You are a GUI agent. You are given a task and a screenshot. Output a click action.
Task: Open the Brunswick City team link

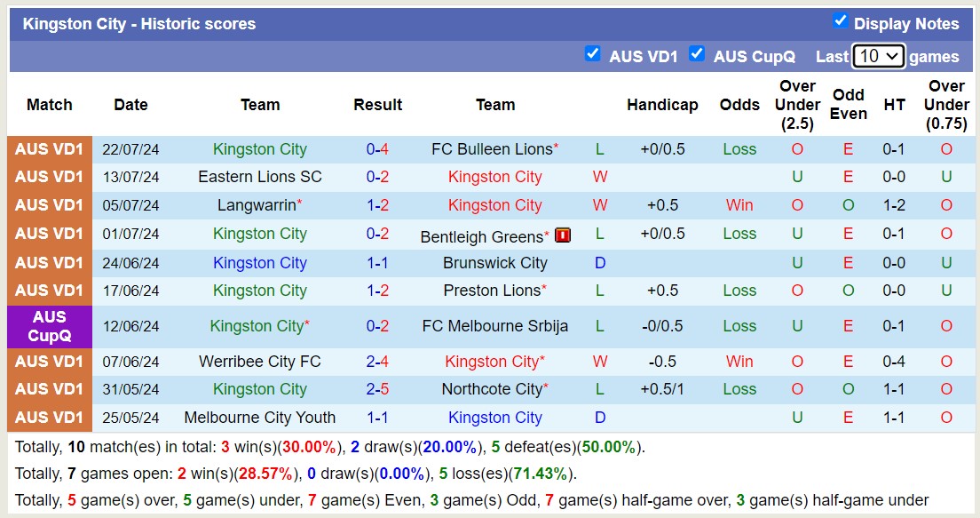point(494,262)
